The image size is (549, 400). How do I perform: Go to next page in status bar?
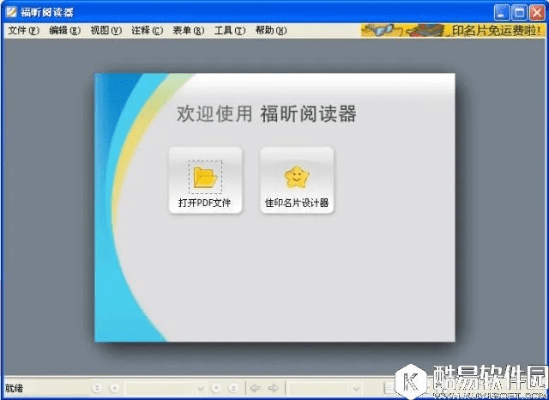tap(216, 388)
